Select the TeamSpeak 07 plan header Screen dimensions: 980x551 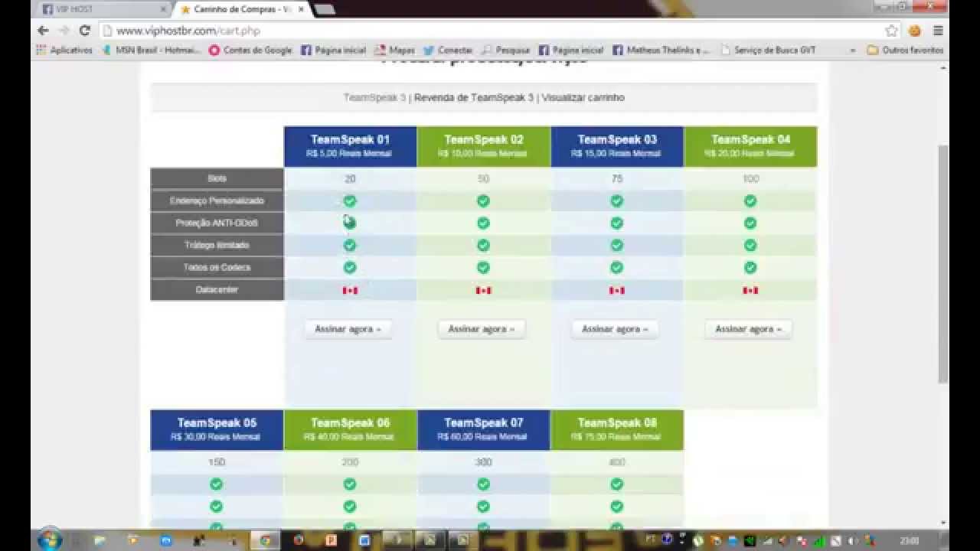point(484,429)
